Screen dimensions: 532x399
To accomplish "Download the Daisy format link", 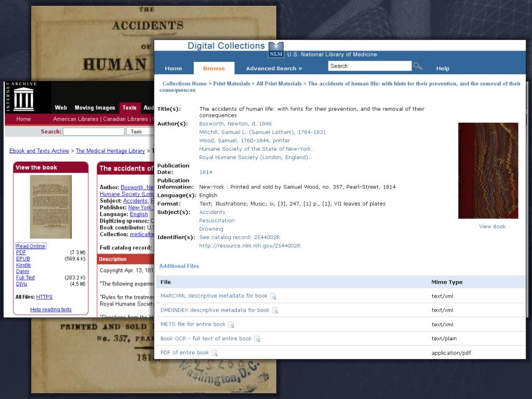I will click(x=23, y=271).
